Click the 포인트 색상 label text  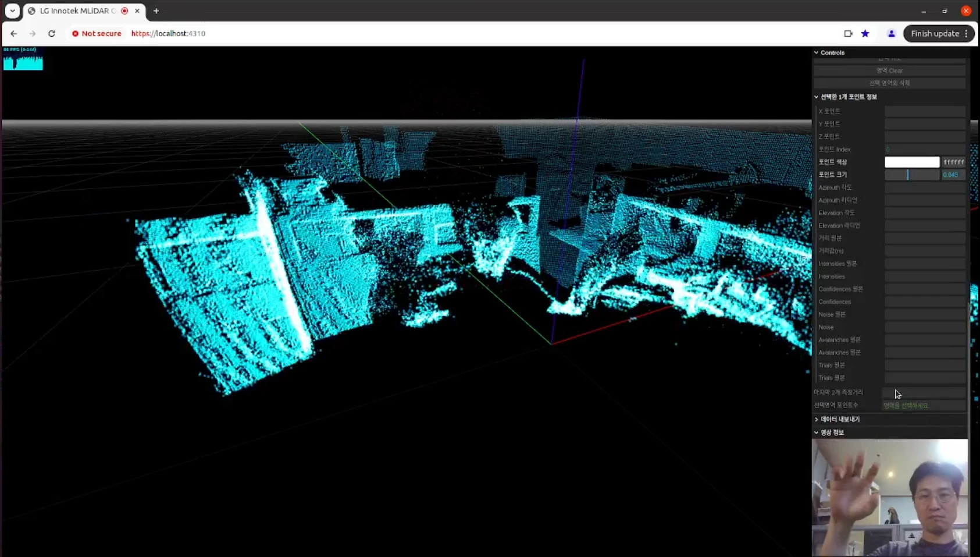(833, 162)
